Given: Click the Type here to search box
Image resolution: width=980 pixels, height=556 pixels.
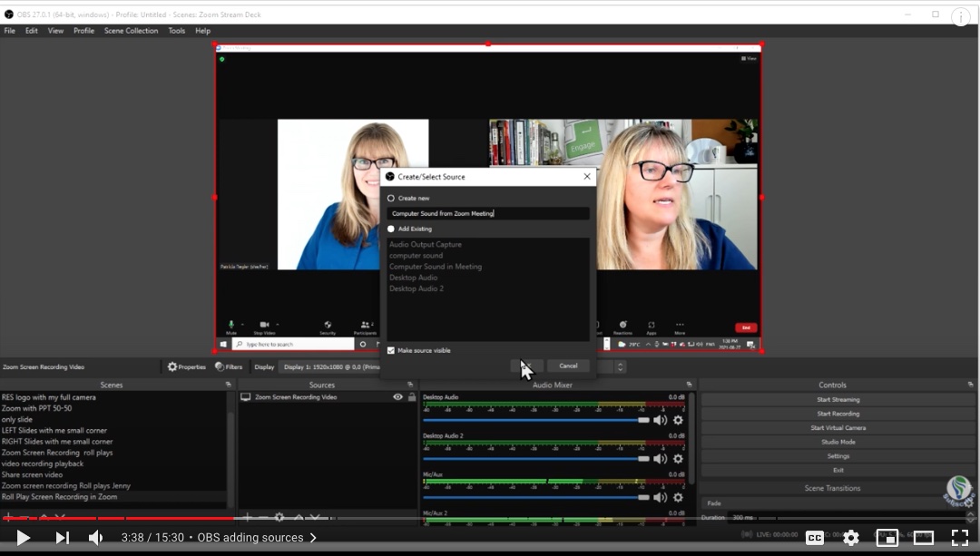Looking at the screenshot, I should (x=293, y=345).
